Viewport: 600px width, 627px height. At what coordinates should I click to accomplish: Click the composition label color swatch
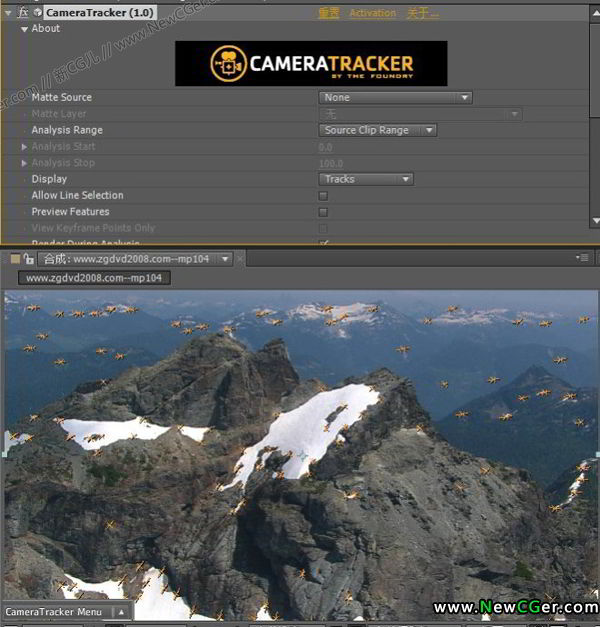click(x=15, y=259)
